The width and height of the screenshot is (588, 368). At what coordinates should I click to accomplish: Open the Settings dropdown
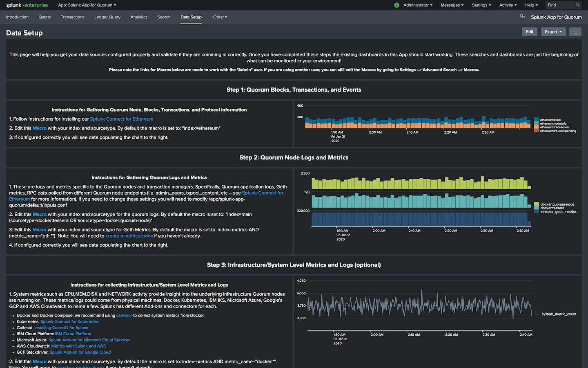pos(481,5)
